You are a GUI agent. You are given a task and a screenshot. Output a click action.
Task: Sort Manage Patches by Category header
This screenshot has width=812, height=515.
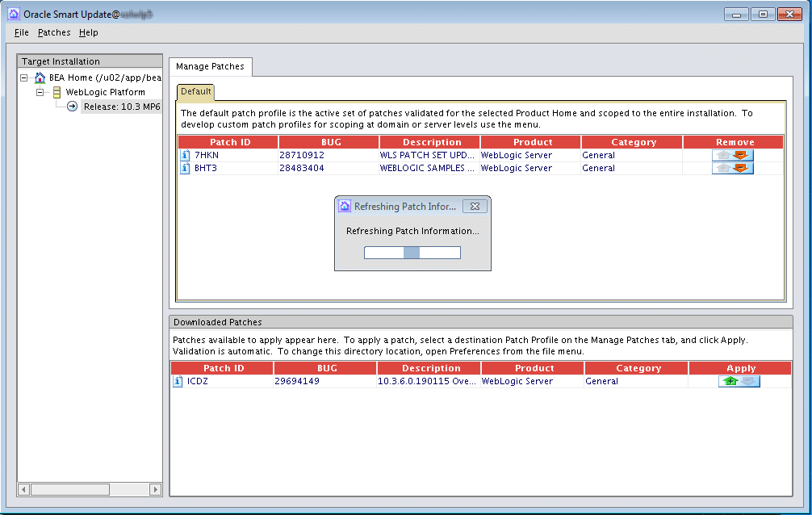coord(634,142)
